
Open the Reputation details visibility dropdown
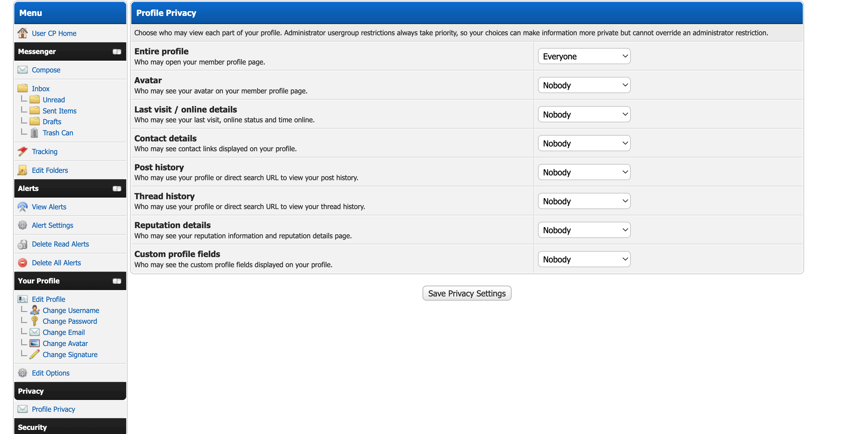coord(584,230)
